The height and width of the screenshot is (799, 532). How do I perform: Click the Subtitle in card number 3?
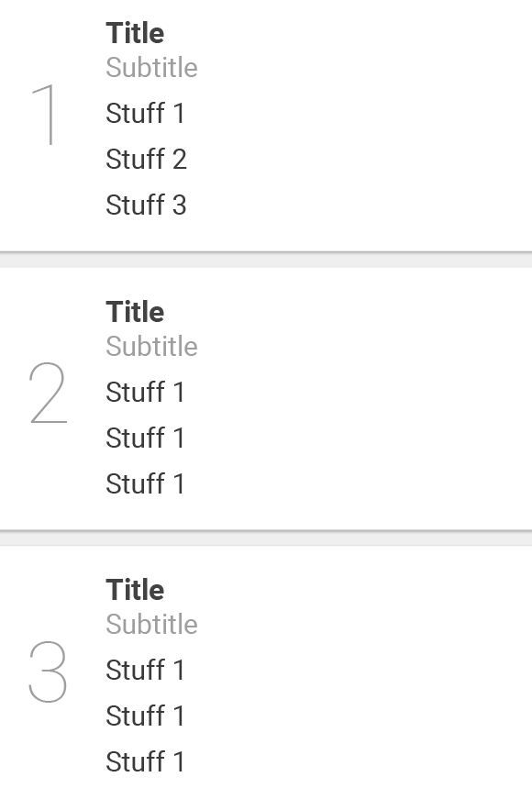pyautogui.click(x=151, y=624)
